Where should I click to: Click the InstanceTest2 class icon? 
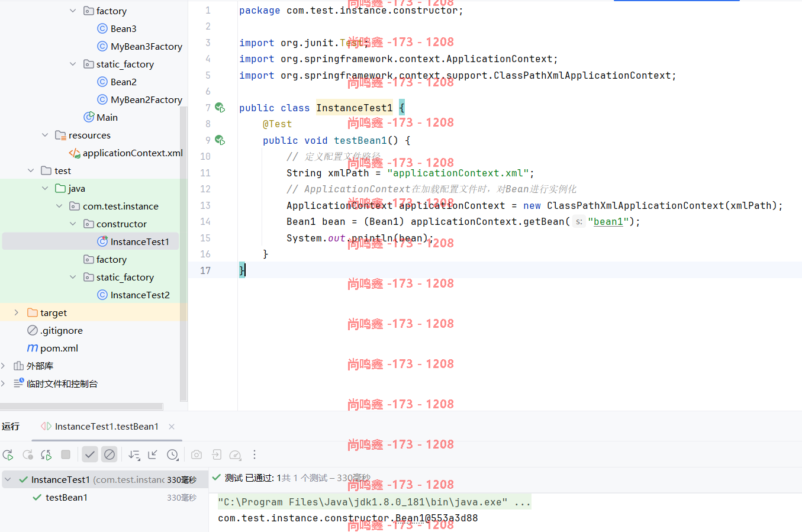pos(102,295)
